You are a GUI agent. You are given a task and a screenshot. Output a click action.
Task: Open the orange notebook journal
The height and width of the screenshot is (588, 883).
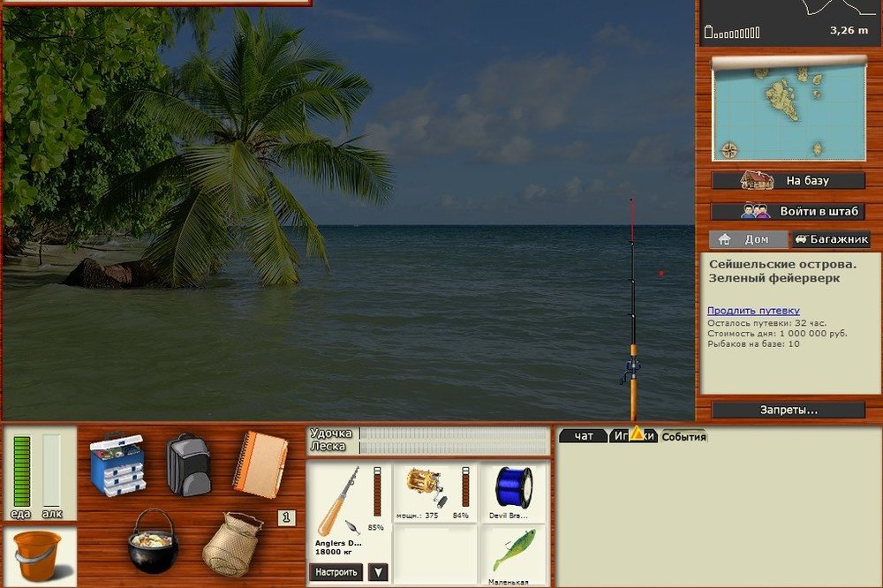(260, 464)
